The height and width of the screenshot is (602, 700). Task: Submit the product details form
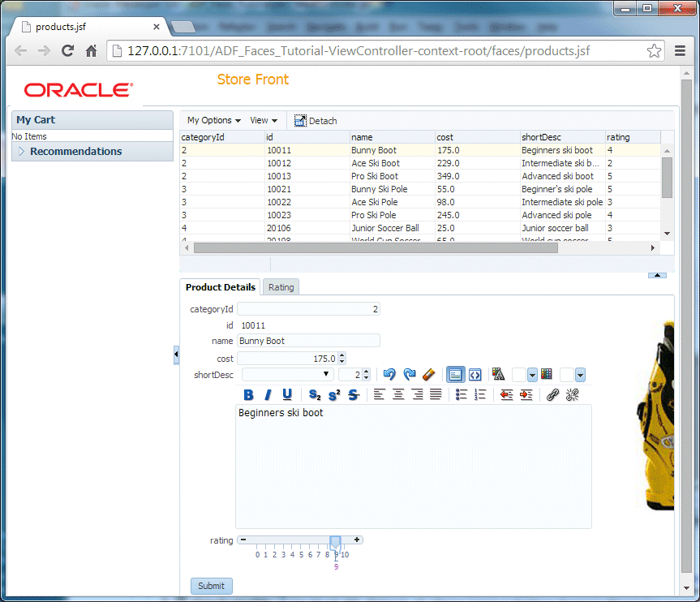(212, 586)
